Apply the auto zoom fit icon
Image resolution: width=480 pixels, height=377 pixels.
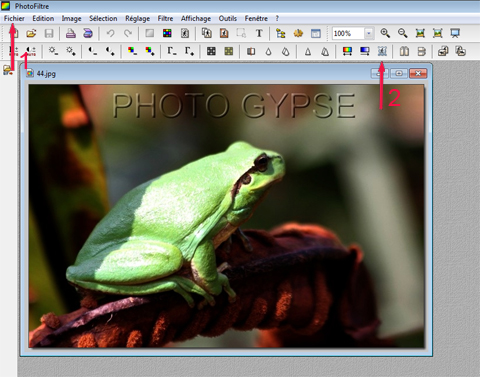(437, 33)
